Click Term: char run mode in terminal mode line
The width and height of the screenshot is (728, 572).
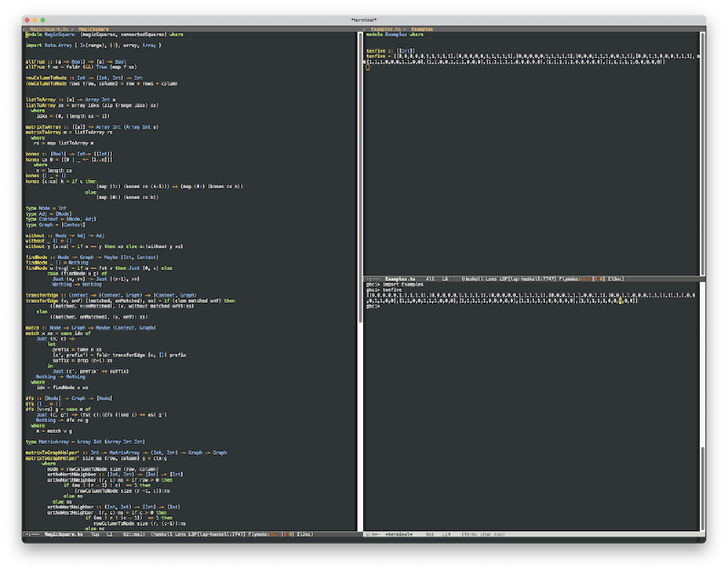[483, 535]
